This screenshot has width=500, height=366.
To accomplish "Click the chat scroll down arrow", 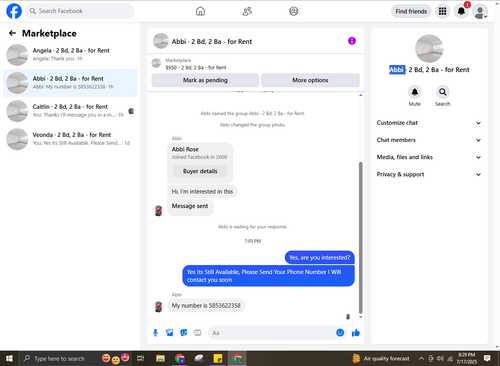I will pyautogui.click(x=360, y=317).
